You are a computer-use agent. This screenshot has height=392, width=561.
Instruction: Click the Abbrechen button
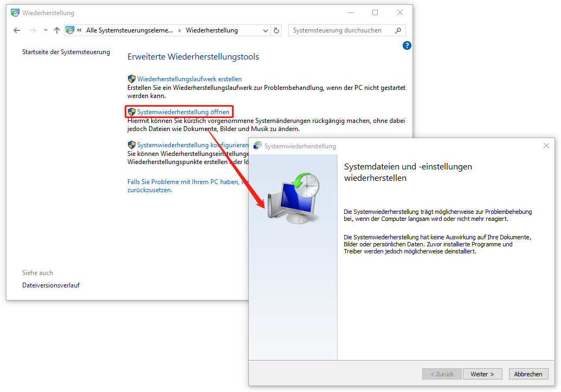click(x=528, y=374)
